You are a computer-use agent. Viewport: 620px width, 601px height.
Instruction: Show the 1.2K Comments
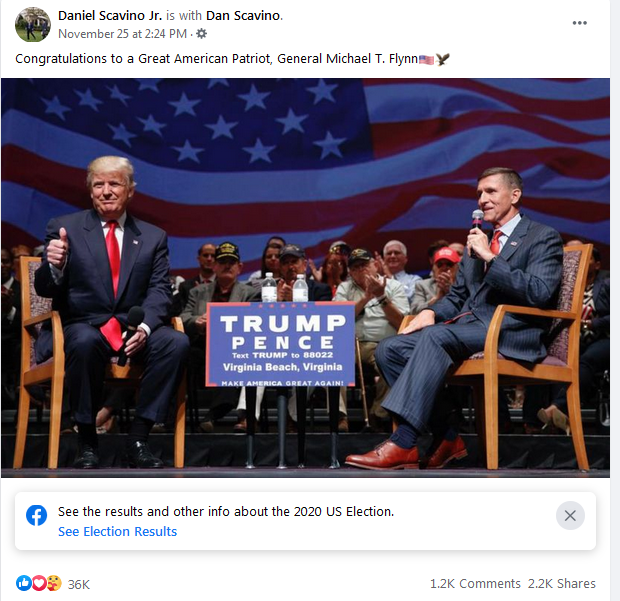pyautogui.click(x=475, y=584)
